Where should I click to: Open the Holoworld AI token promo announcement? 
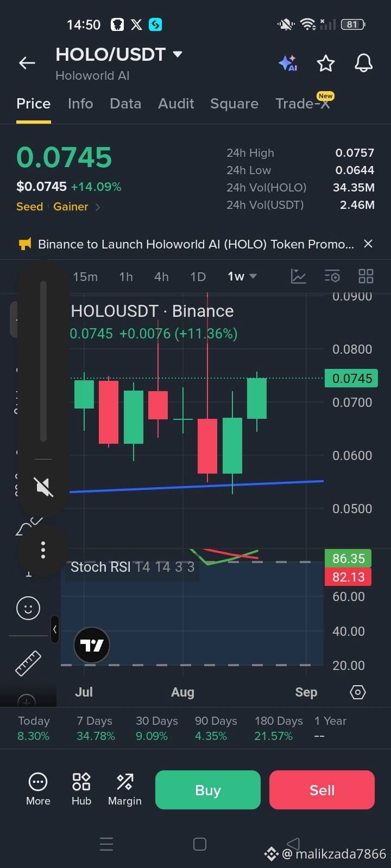coord(195,244)
